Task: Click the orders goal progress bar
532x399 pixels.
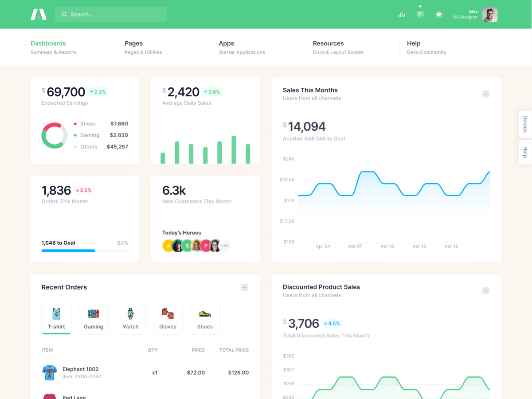Action: [84, 251]
